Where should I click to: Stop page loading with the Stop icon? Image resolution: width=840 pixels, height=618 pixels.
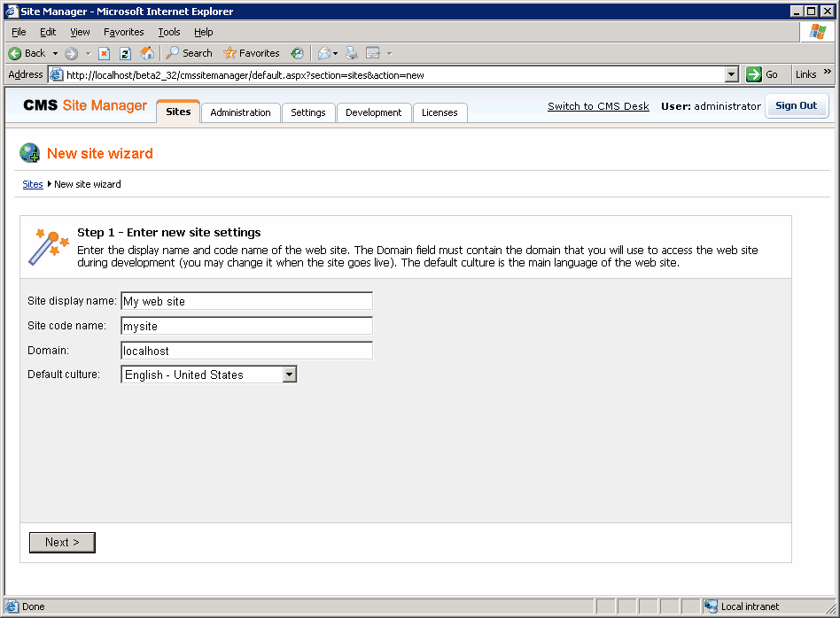[x=105, y=53]
